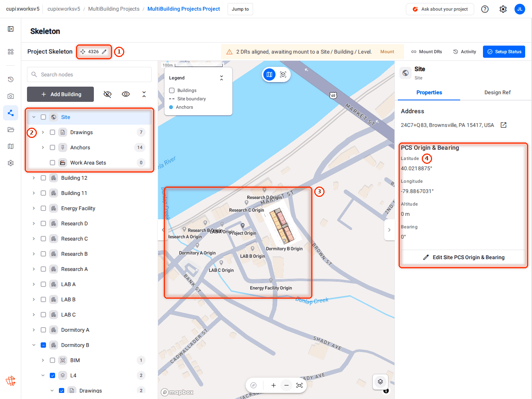Edit the 4326 coordinate system pencil icon
This screenshot has height=399, width=532.
tap(104, 52)
